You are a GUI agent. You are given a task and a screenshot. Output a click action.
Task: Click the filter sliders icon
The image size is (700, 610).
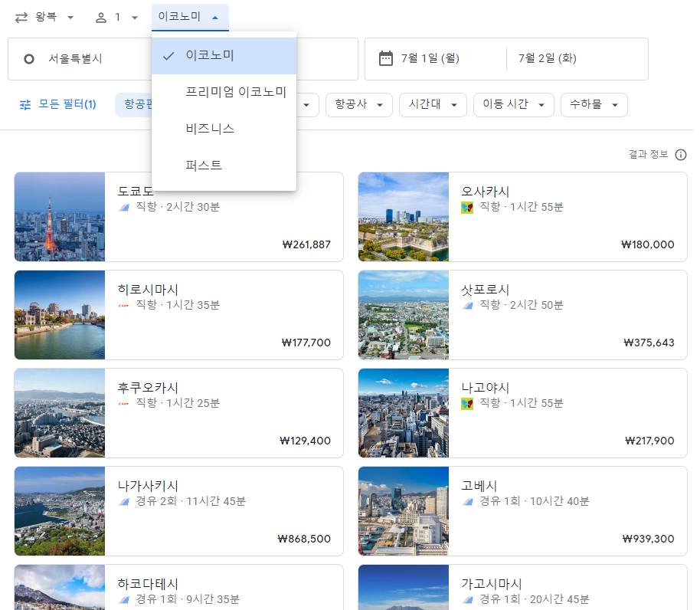point(25,105)
